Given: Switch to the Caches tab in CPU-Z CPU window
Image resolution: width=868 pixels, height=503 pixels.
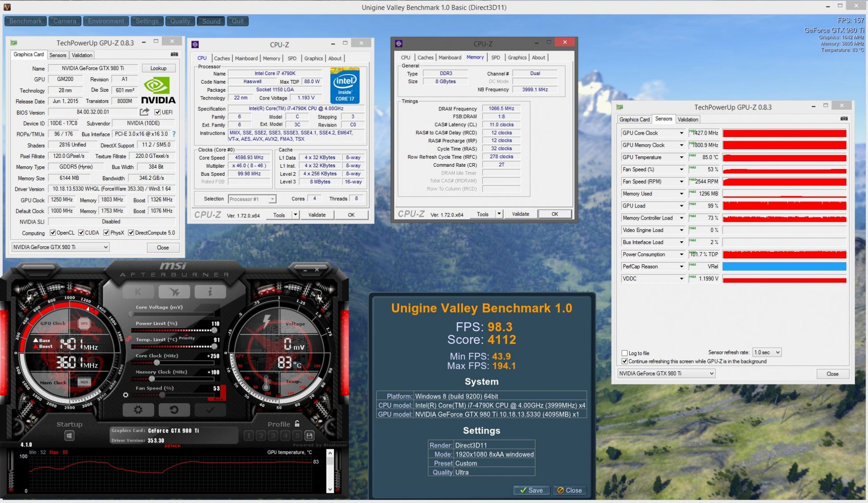Looking at the screenshot, I should [x=222, y=58].
